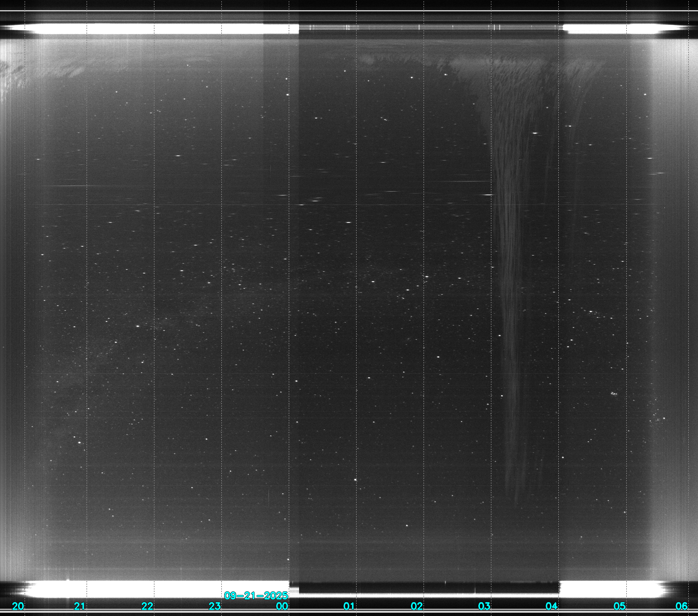Click the triple-star cluster above hour 05

[x=614, y=394]
